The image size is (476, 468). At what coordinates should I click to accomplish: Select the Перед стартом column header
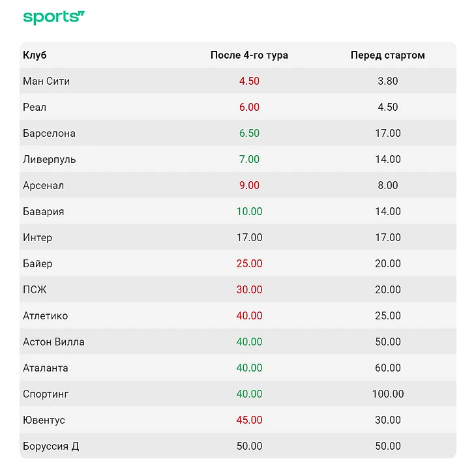click(388, 55)
